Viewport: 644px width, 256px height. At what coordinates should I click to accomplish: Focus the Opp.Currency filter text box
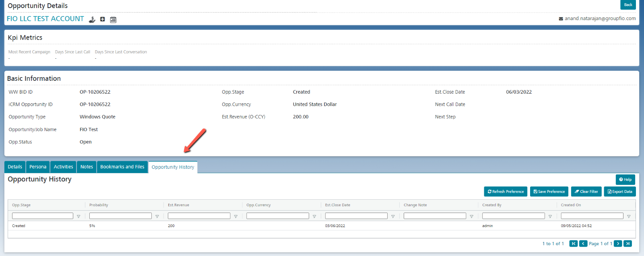[x=278, y=216]
